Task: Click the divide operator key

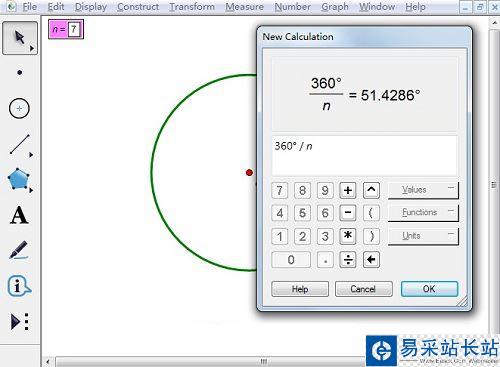Action: click(348, 260)
